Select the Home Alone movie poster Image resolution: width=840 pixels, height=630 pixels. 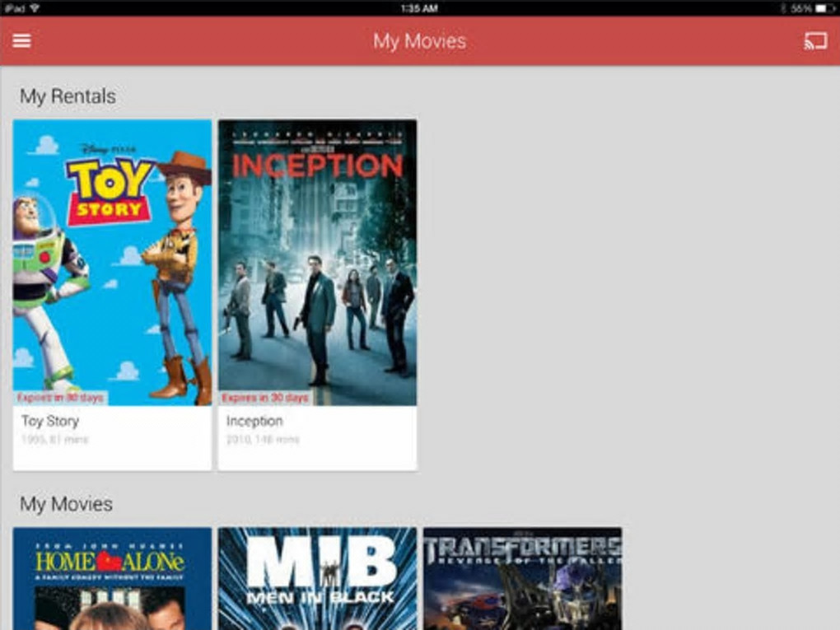[113, 579]
